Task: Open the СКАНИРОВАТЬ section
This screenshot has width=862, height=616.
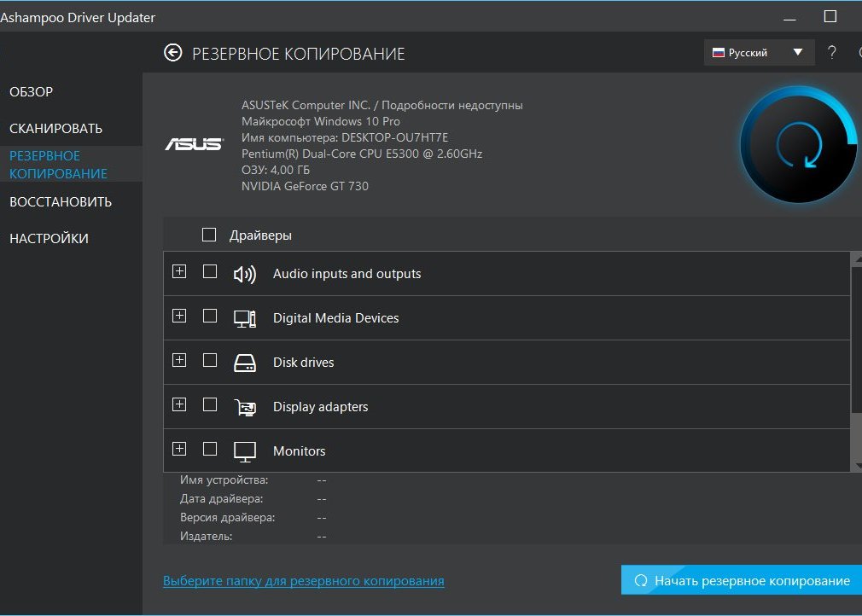Action: pyautogui.click(x=56, y=129)
